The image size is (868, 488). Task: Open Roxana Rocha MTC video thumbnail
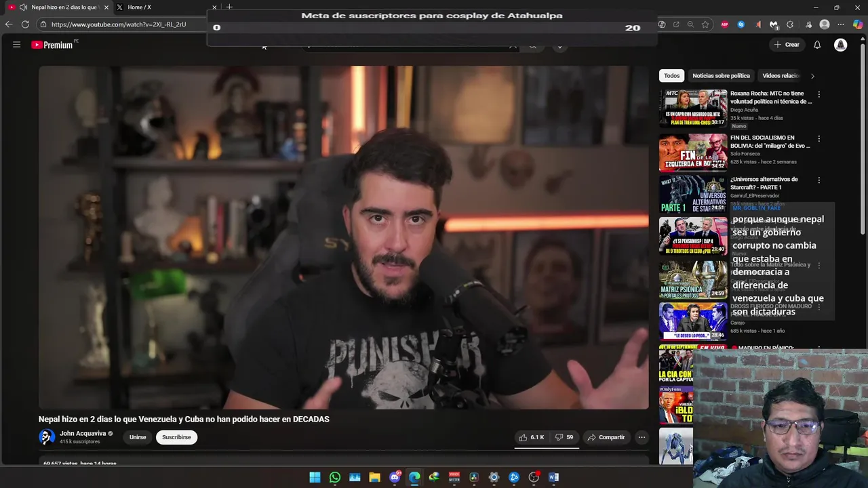point(693,108)
